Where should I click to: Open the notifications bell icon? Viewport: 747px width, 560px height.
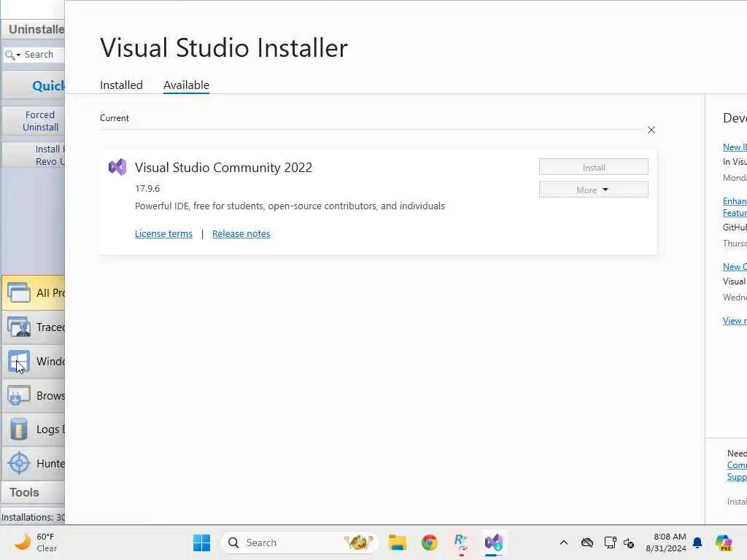pyautogui.click(x=697, y=542)
